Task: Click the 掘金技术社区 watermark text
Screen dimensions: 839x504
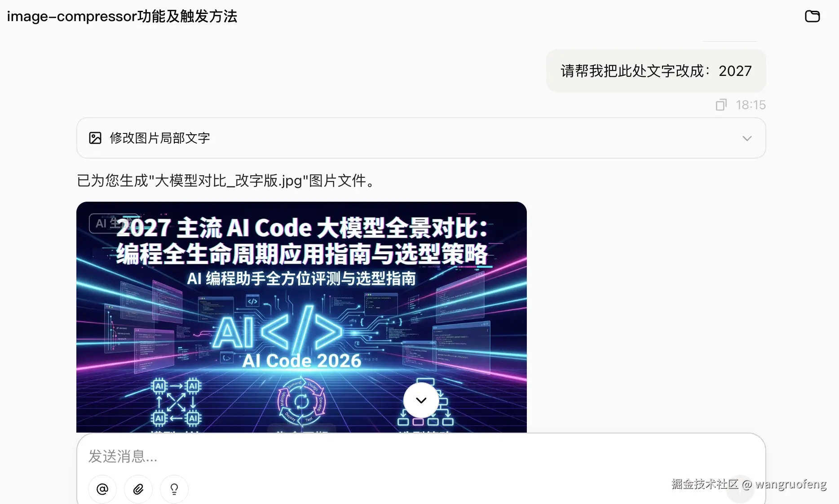Action: coord(705,484)
